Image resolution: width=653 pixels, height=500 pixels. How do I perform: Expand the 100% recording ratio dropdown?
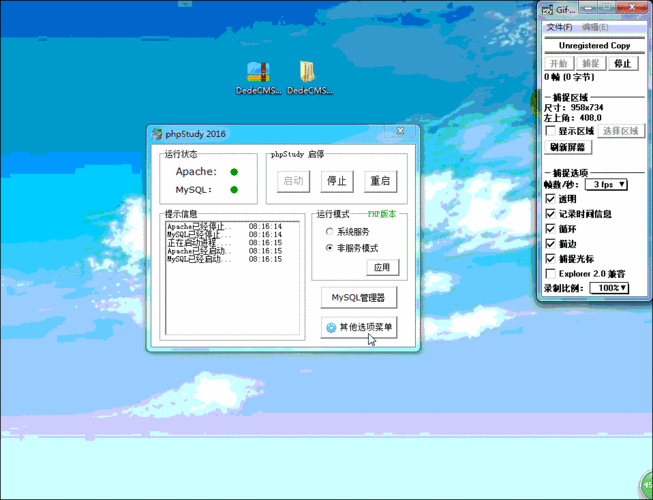point(609,288)
